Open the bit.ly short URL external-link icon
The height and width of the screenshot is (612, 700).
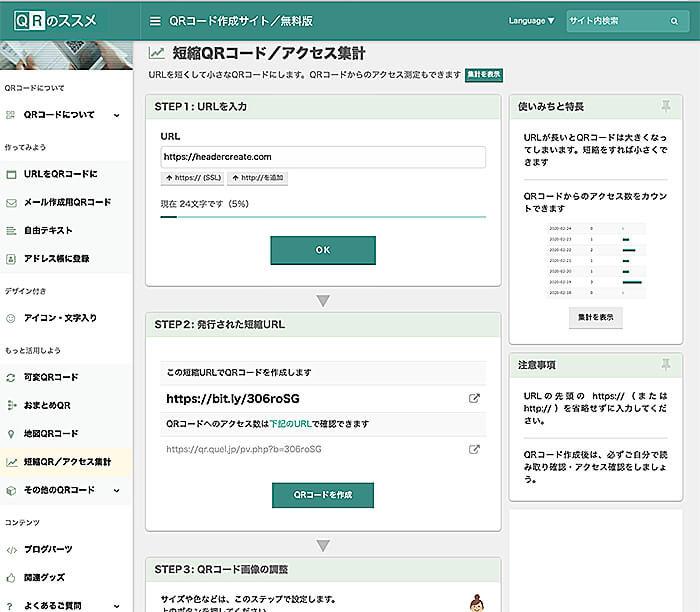point(474,398)
